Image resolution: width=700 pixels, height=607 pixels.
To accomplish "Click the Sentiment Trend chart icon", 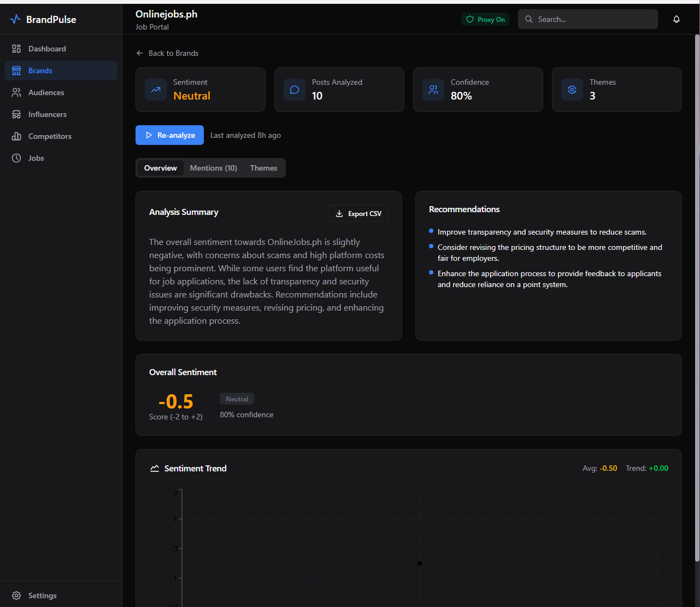I will click(155, 468).
